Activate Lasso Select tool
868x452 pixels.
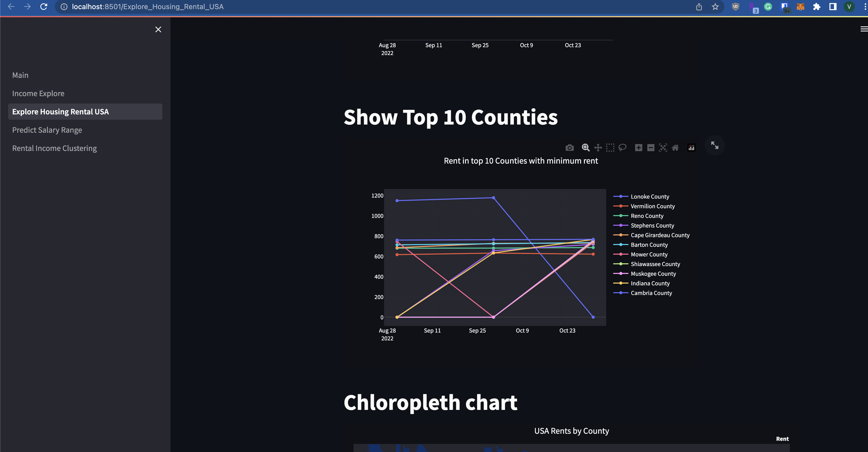click(x=622, y=148)
